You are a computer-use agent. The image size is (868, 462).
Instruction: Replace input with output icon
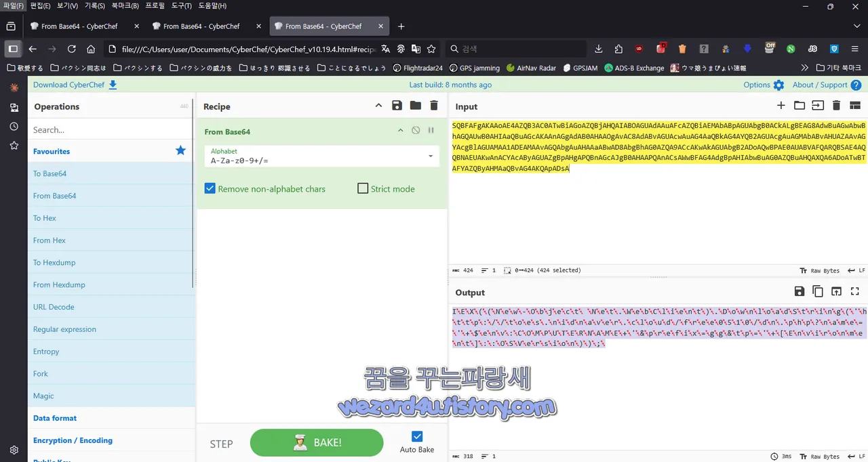click(836, 291)
